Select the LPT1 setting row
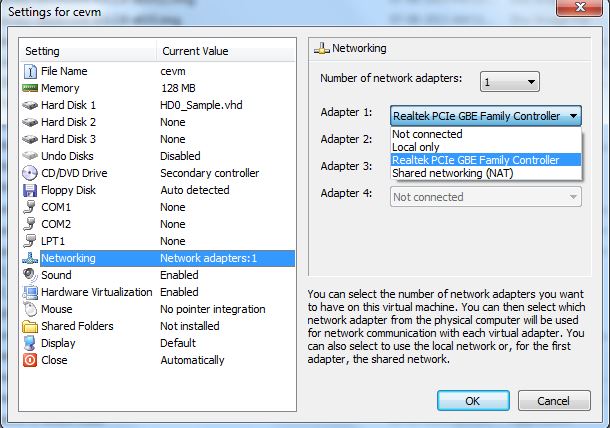Viewport: 610px width, 428px height. click(158, 241)
